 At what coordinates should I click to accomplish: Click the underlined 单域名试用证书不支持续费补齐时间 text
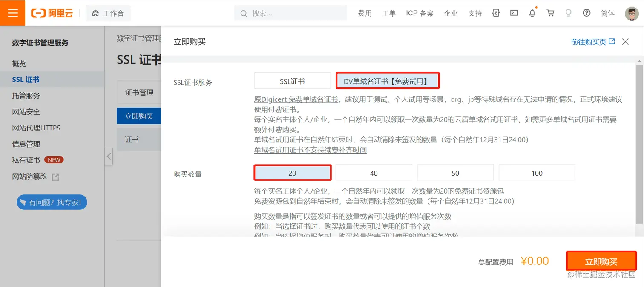310,150
